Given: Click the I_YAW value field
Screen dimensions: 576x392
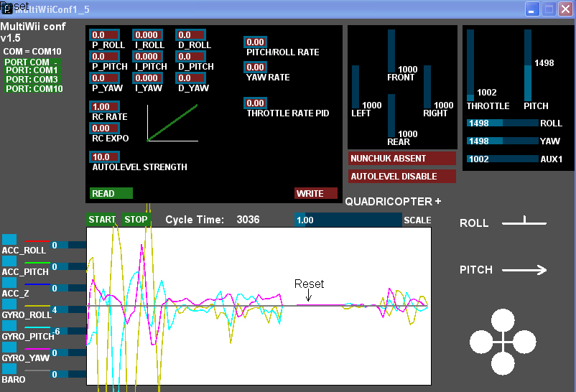Looking at the screenshot, I should point(147,78).
